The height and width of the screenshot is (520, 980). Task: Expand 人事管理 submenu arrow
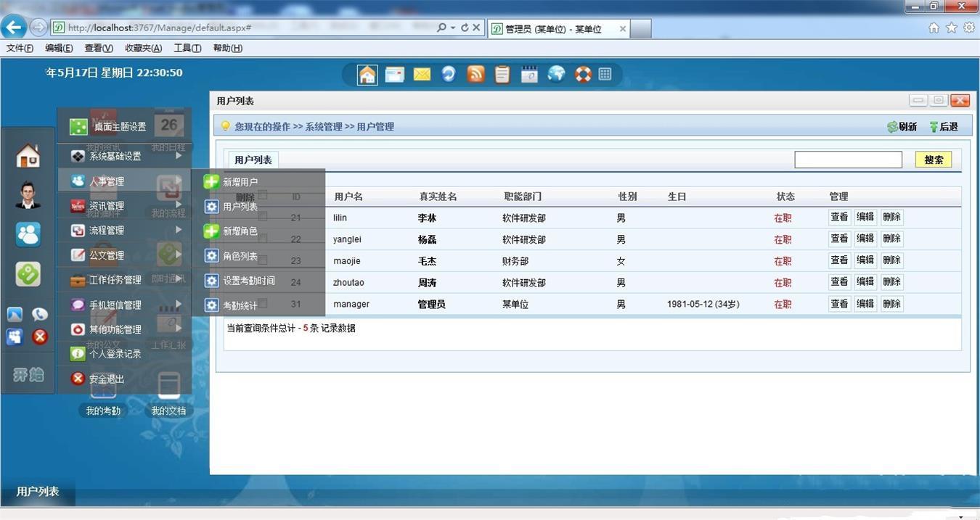click(179, 181)
